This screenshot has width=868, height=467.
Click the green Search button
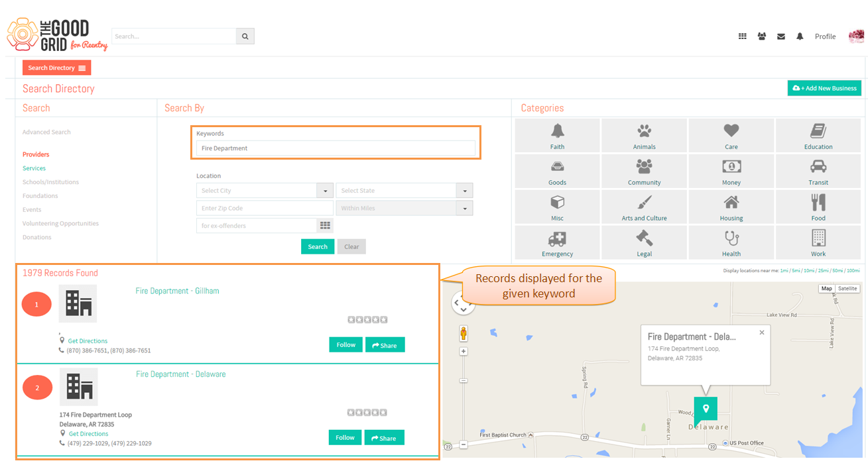point(318,246)
